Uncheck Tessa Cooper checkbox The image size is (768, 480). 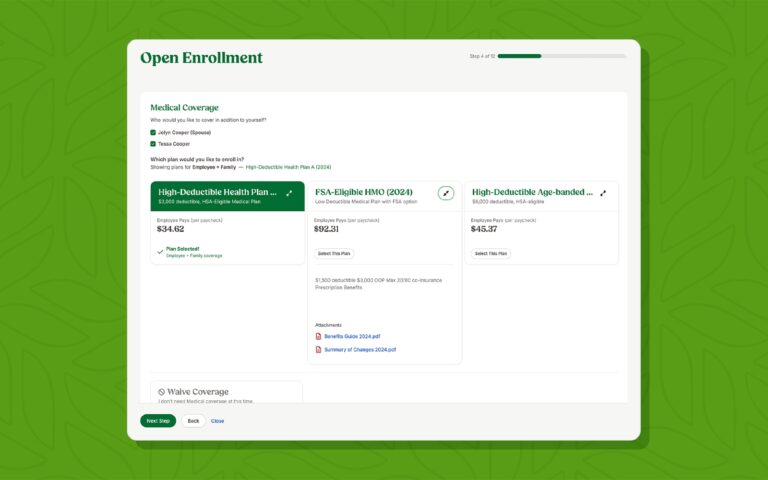click(x=153, y=144)
